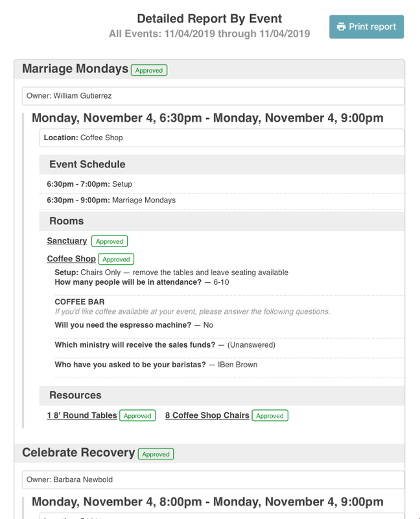Click Approved badge beside 8' Round Tables
The image size is (420, 519).
point(137,416)
